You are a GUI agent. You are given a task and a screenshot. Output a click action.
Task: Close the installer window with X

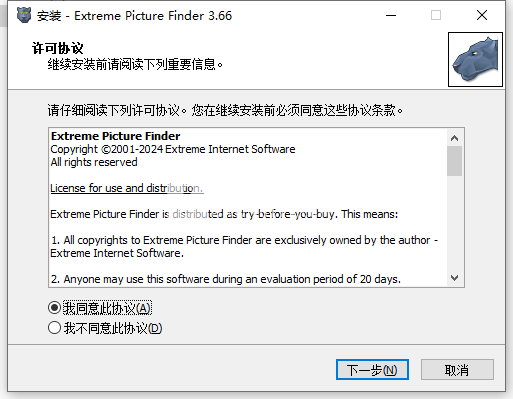tap(482, 15)
